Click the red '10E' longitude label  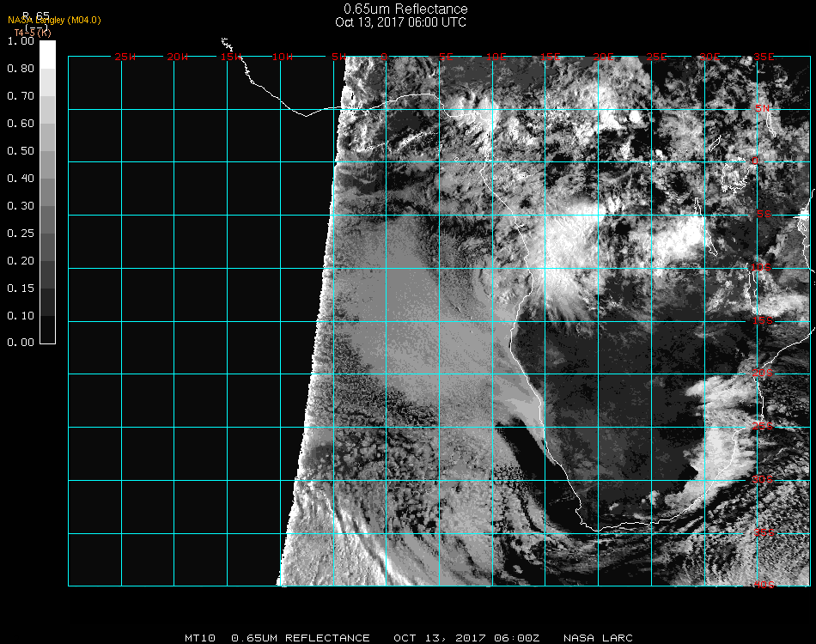coord(497,58)
